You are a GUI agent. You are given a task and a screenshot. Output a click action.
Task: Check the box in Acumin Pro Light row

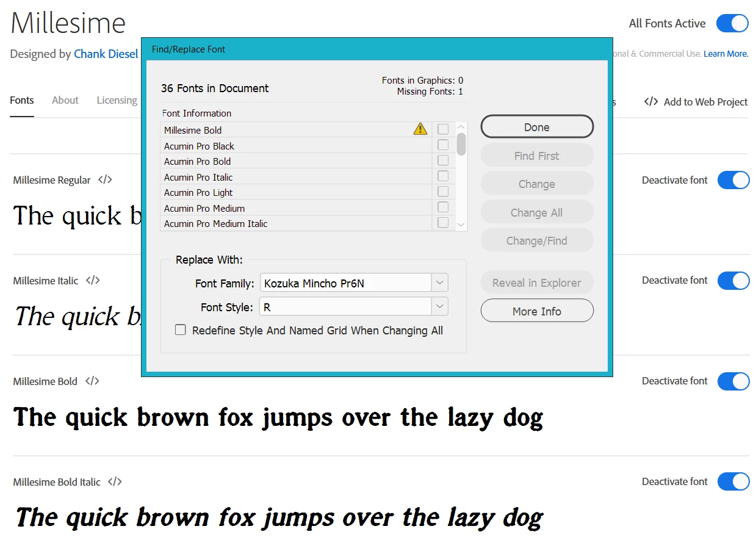(x=443, y=192)
